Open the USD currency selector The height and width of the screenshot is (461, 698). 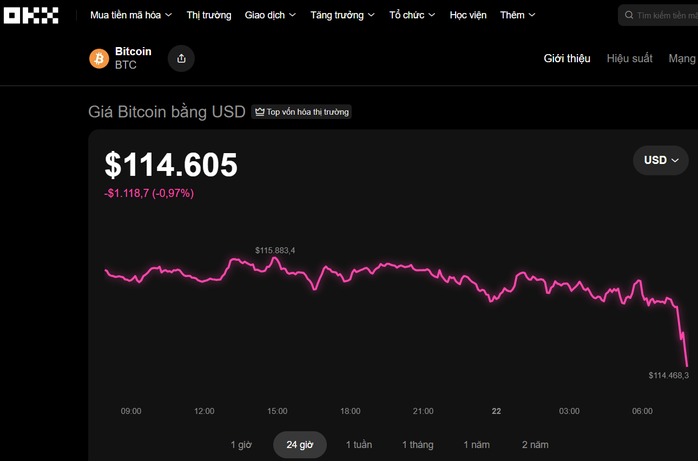pos(661,160)
